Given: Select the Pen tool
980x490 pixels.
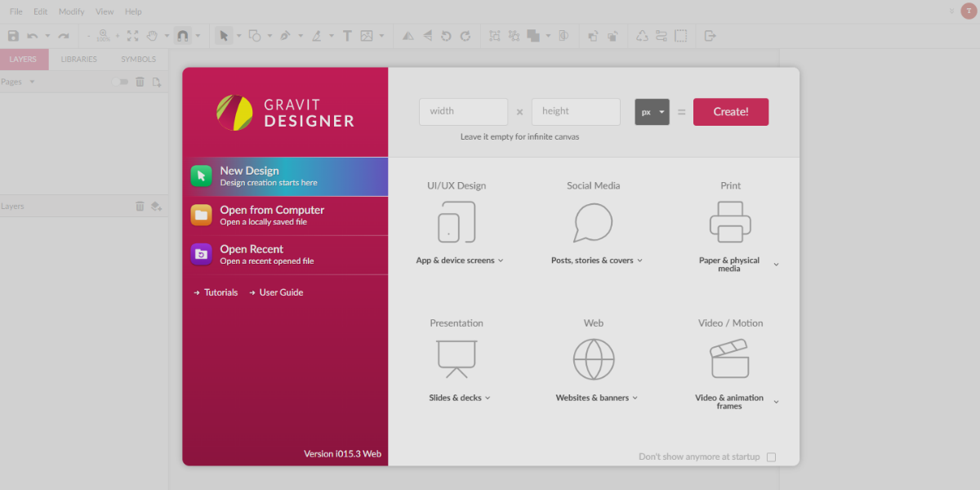Looking at the screenshot, I should coord(286,36).
